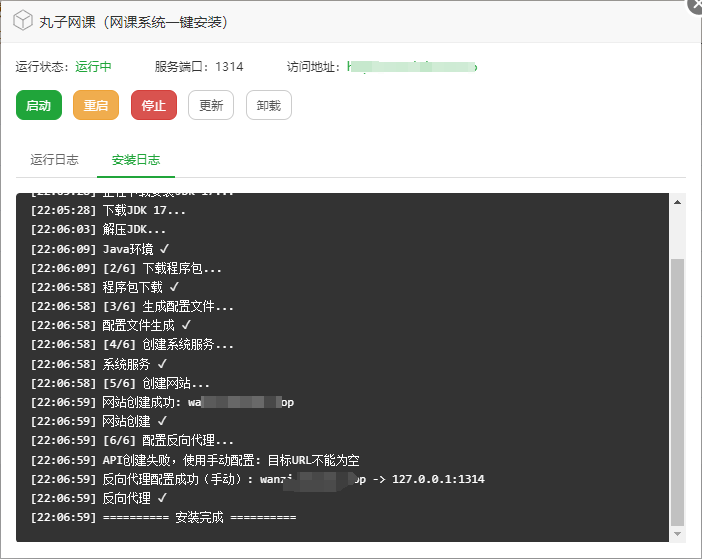Restart the service with the orange 重启 button
702x559 pixels.
96,105
